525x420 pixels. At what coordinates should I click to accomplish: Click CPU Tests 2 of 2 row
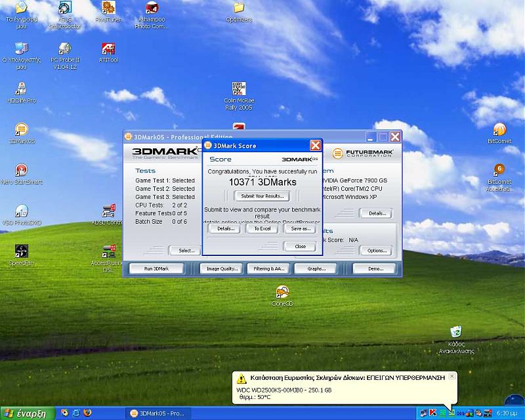click(x=161, y=205)
